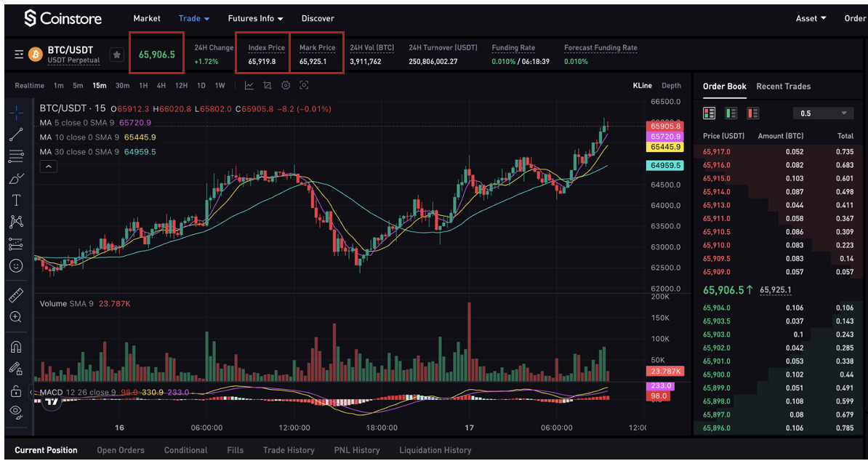The image size is (868, 461).
Task: Select the zoom-in magnifier tool
Action: [x=16, y=317]
